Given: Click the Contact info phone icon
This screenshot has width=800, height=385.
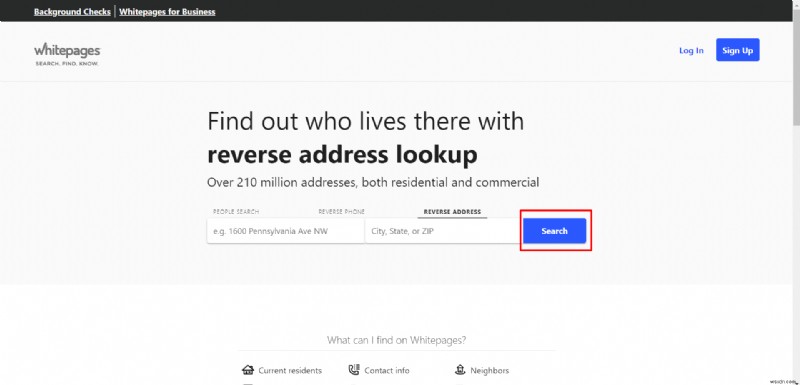Looking at the screenshot, I should tap(354, 370).
